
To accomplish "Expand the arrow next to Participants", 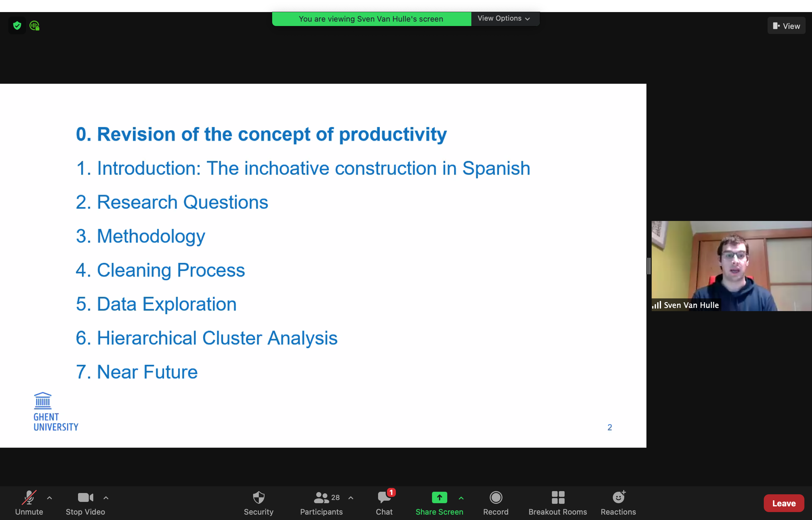I will (x=351, y=497).
